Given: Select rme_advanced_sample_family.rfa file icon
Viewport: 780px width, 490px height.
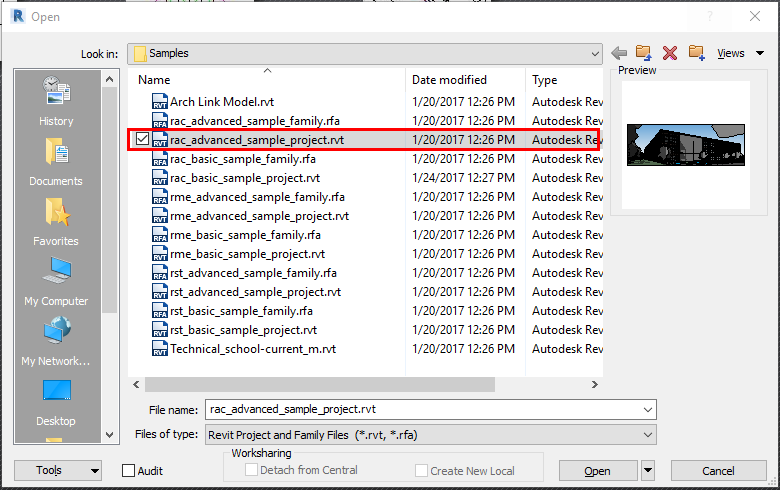Looking at the screenshot, I should 160,196.
